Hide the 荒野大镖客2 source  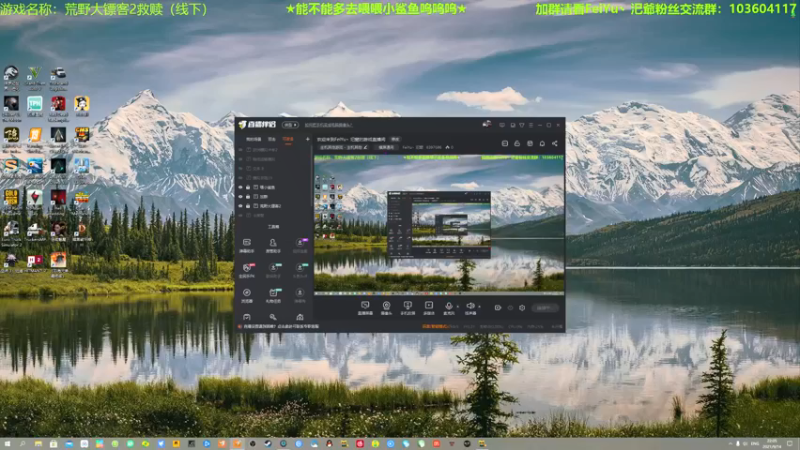241,206
